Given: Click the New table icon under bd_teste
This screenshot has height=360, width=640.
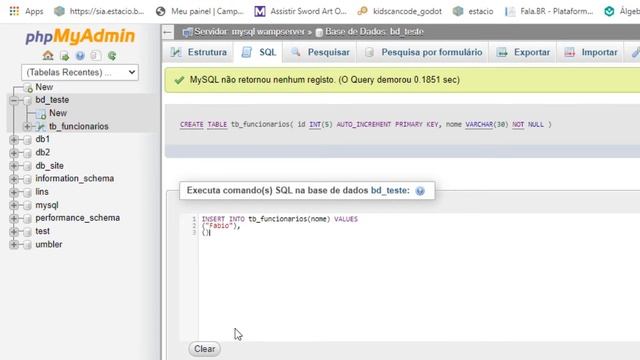Looking at the screenshot, I should click(41, 113).
